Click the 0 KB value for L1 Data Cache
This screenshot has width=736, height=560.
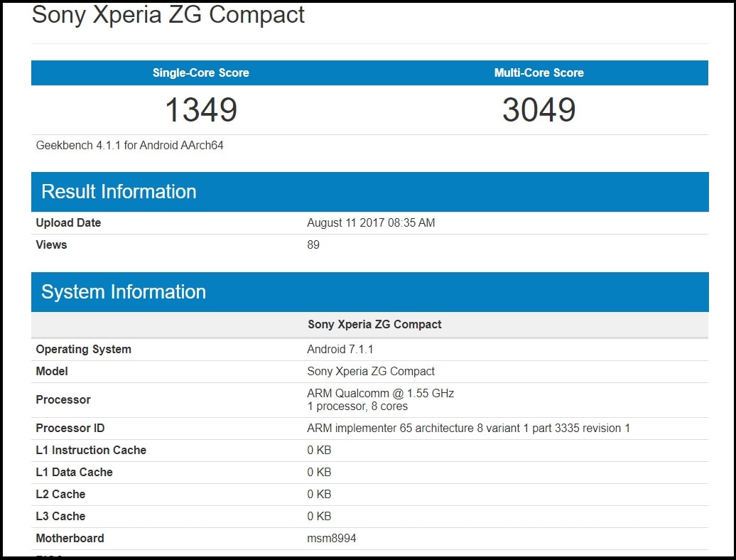pyautogui.click(x=319, y=472)
